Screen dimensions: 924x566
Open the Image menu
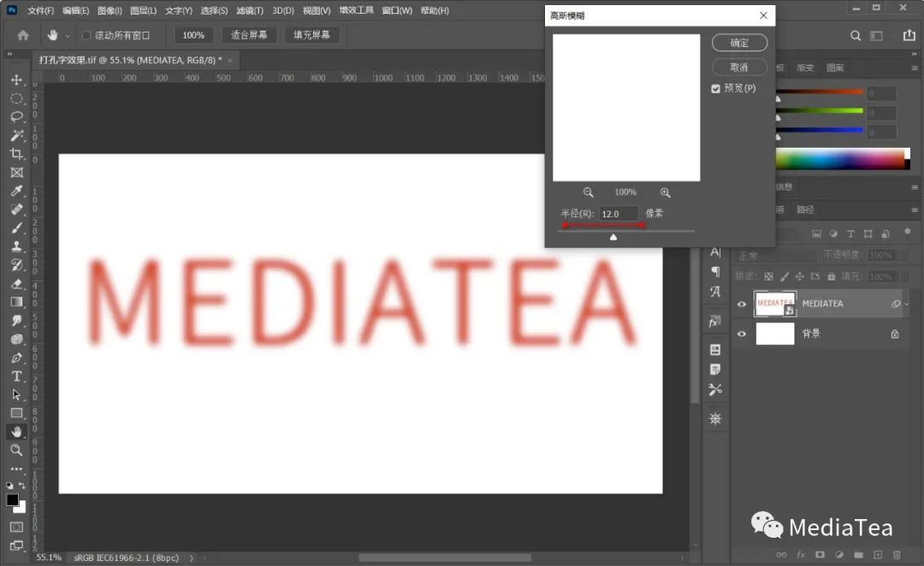click(110, 10)
